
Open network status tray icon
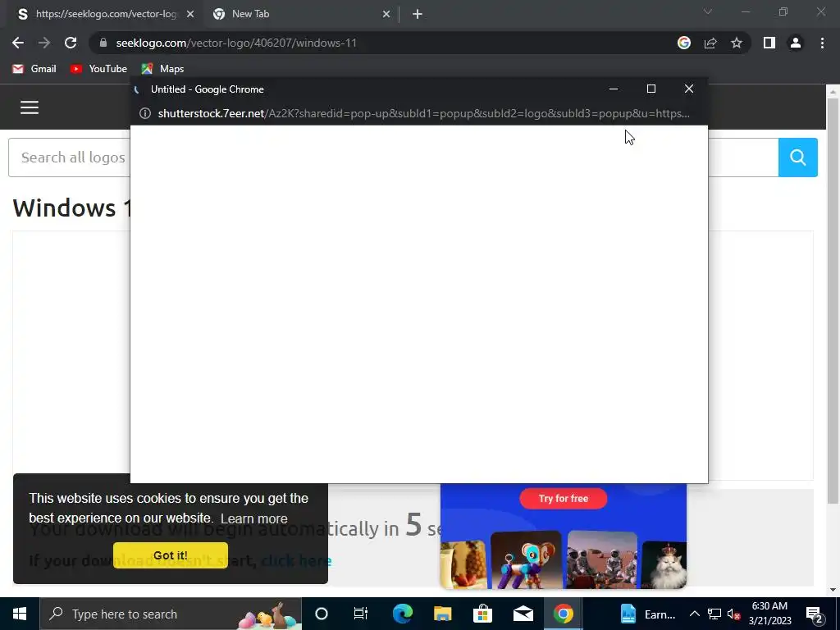(x=714, y=614)
